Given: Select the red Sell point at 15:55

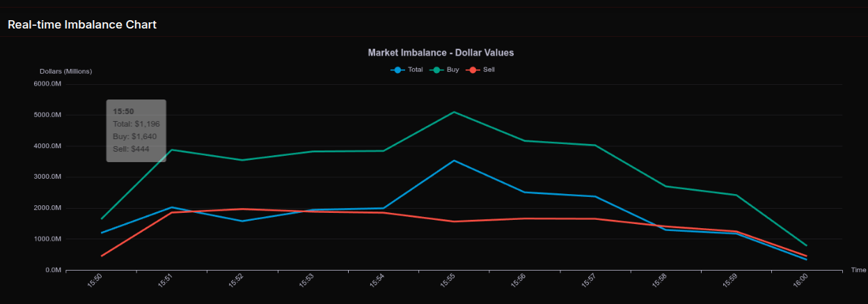Looking at the screenshot, I should [454, 221].
